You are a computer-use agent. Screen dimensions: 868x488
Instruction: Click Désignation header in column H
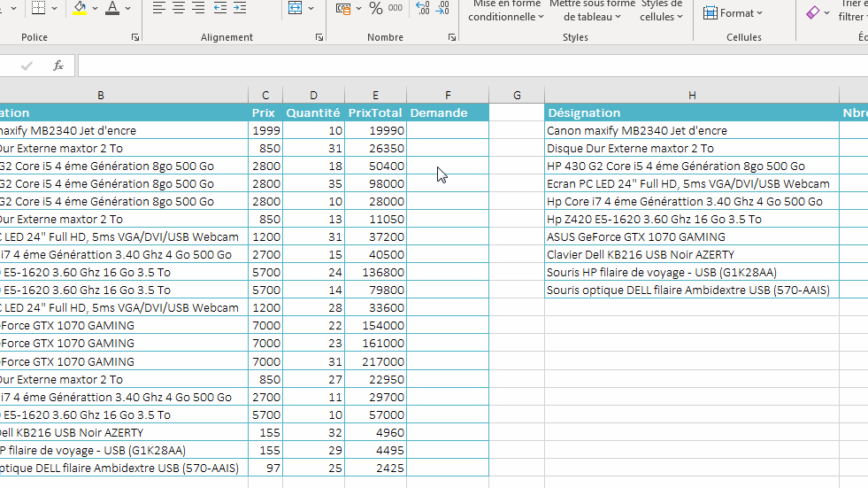(692, 112)
